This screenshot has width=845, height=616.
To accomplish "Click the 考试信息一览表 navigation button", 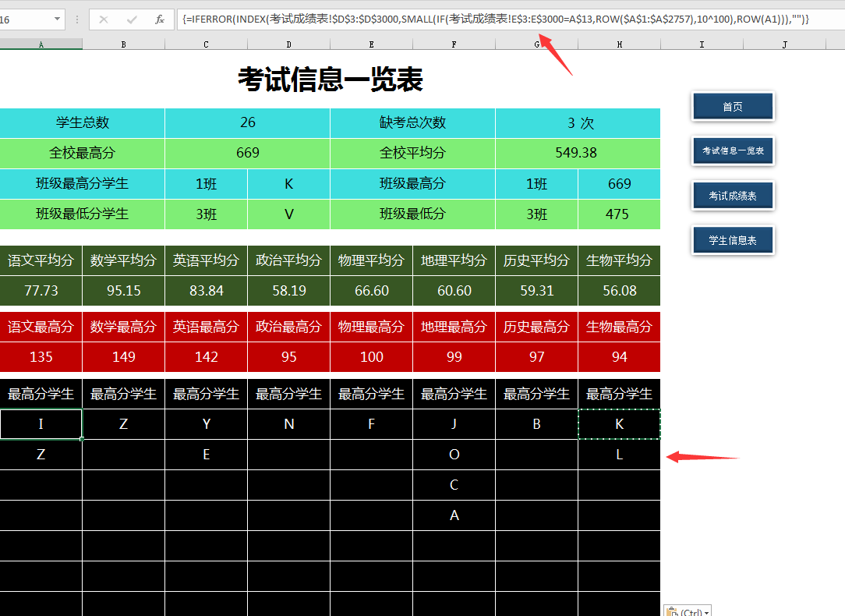I will (733, 151).
